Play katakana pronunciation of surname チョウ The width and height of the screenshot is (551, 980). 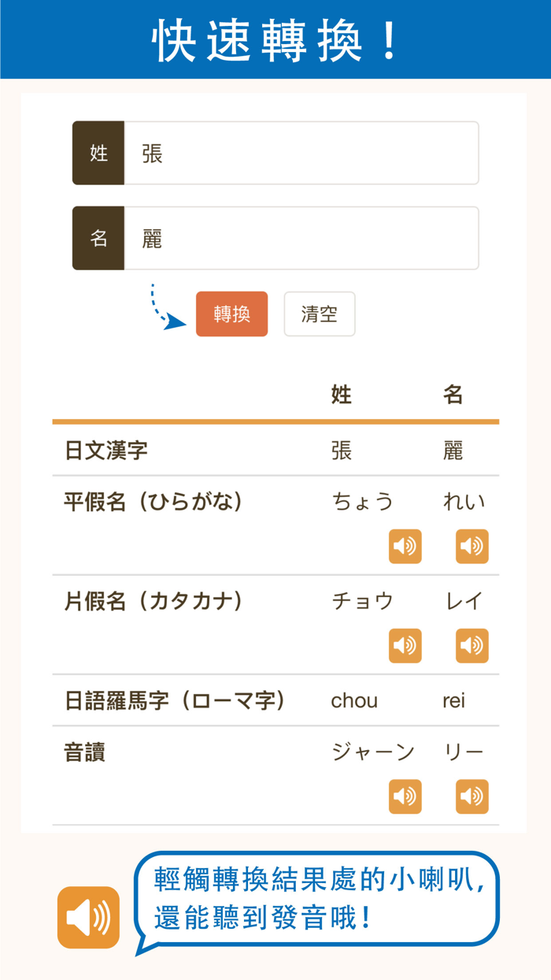coord(405,645)
